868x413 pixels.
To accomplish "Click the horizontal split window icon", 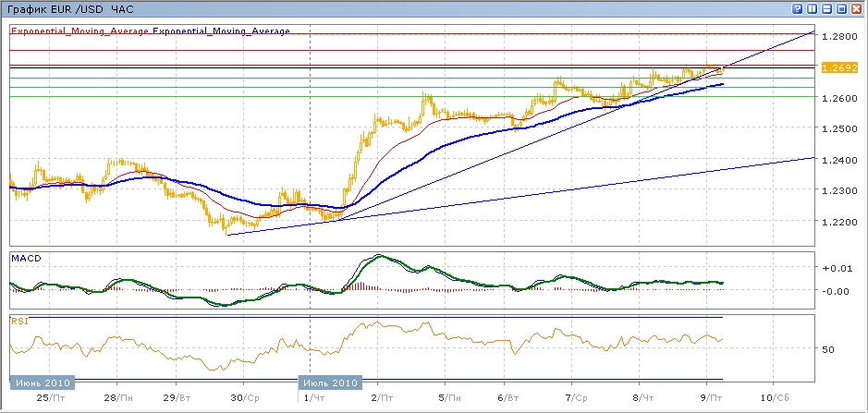I will (x=827, y=9).
